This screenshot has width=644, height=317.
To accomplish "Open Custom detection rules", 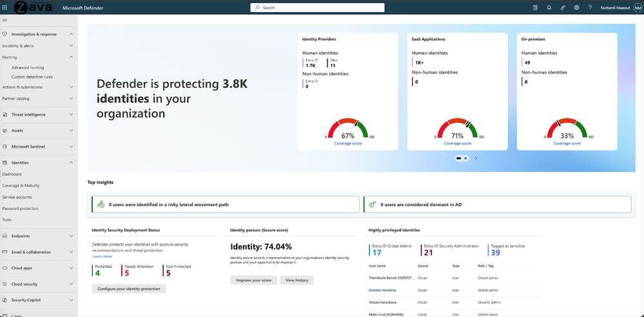I will click(32, 77).
